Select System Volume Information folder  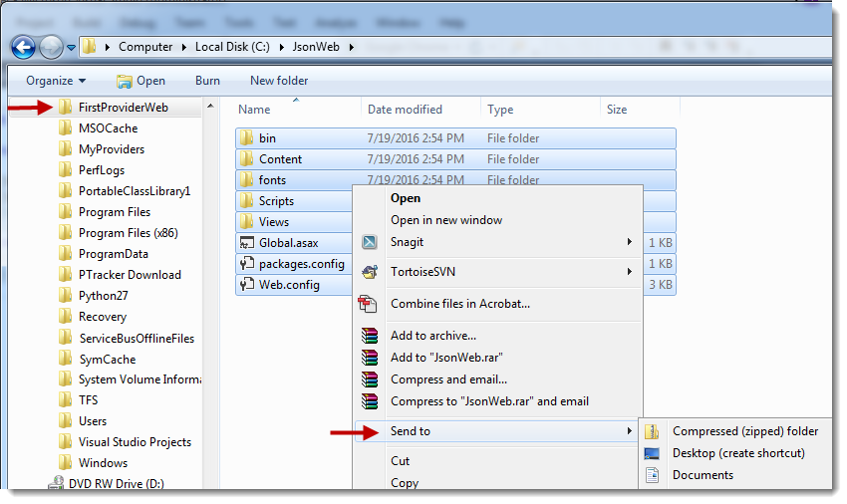(x=140, y=380)
